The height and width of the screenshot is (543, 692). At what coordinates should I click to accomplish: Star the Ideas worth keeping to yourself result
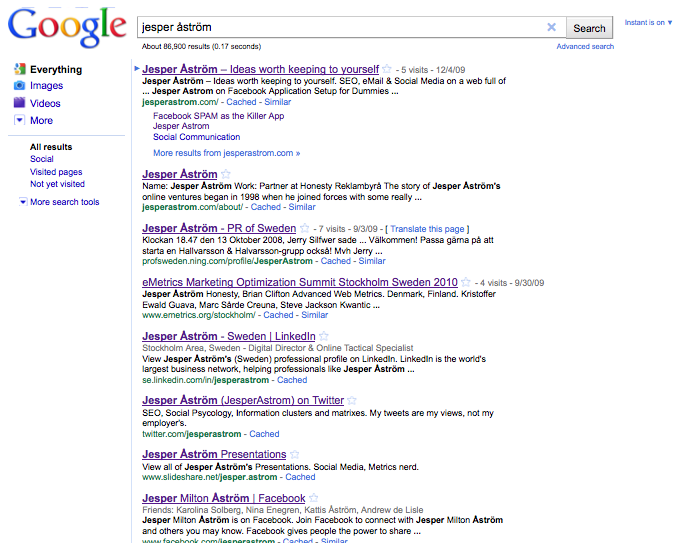click(387, 69)
